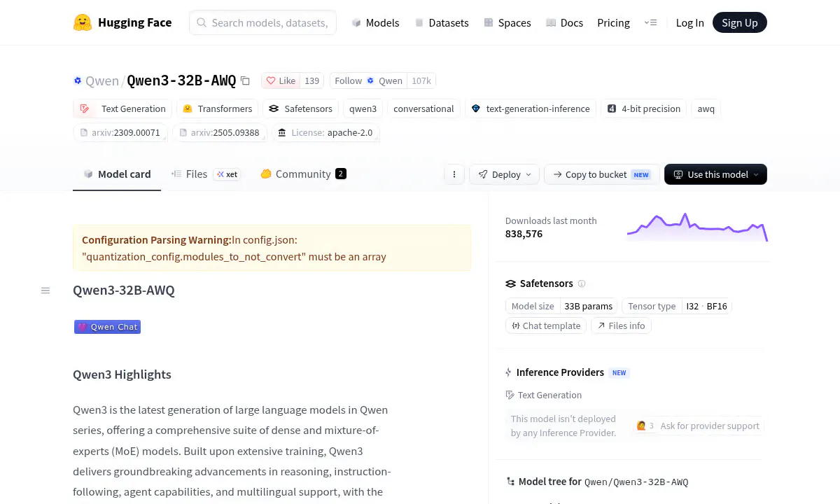840x504 pixels.
Task: Open the Pricing page
Action: click(613, 22)
